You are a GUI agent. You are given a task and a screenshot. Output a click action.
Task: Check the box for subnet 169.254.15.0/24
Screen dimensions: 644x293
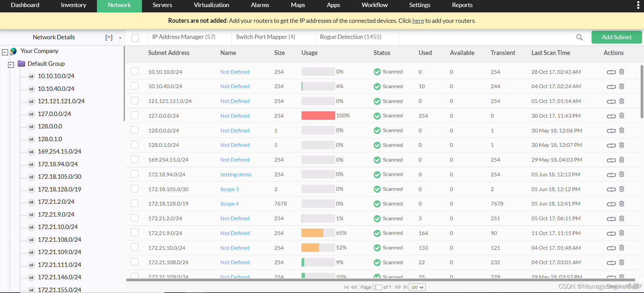tap(135, 159)
